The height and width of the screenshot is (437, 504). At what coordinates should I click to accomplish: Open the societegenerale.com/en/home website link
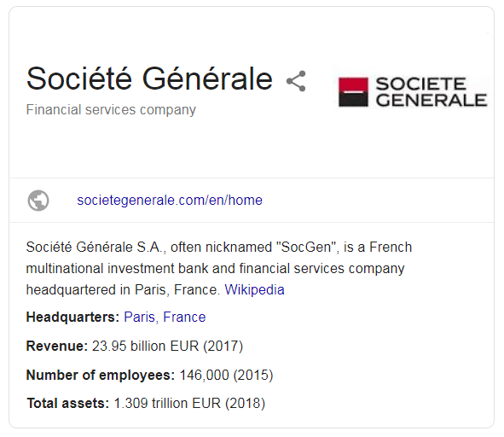(170, 201)
